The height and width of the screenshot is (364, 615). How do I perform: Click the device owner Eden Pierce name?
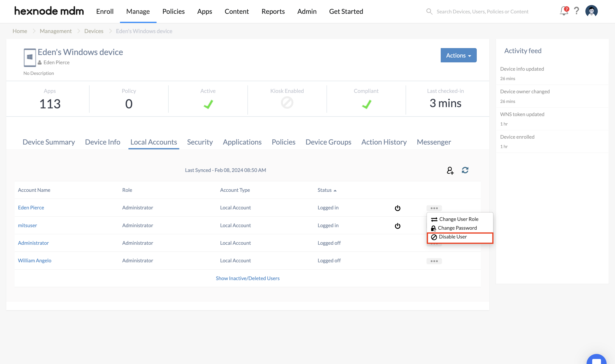coord(56,62)
